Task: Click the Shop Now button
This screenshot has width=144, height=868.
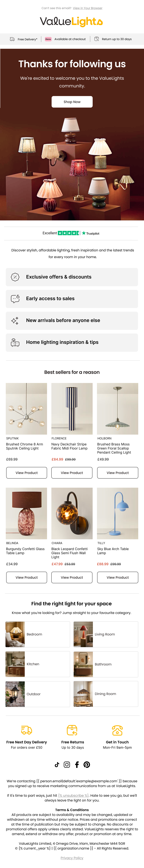Action: click(x=72, y=102)
